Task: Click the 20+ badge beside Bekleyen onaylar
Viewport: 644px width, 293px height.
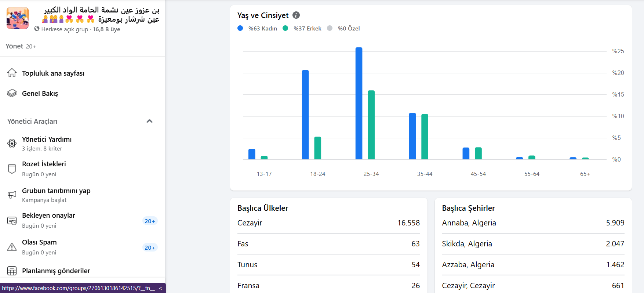Action: point(150,221)
